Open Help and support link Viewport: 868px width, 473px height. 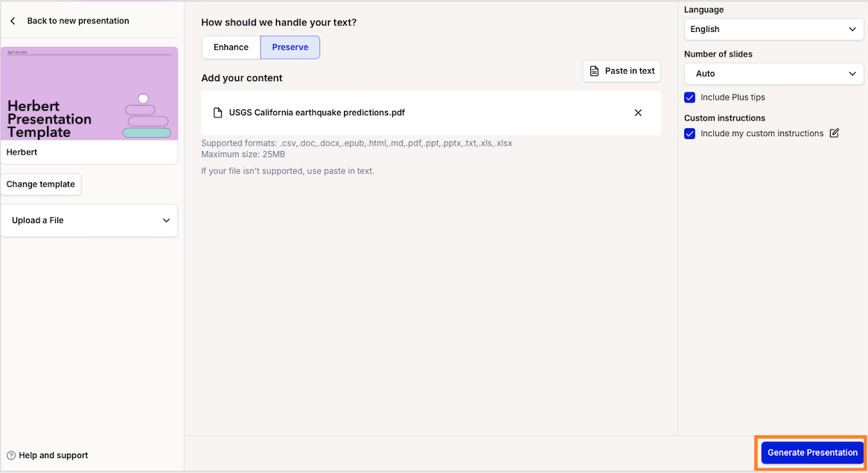pos(53,455)
